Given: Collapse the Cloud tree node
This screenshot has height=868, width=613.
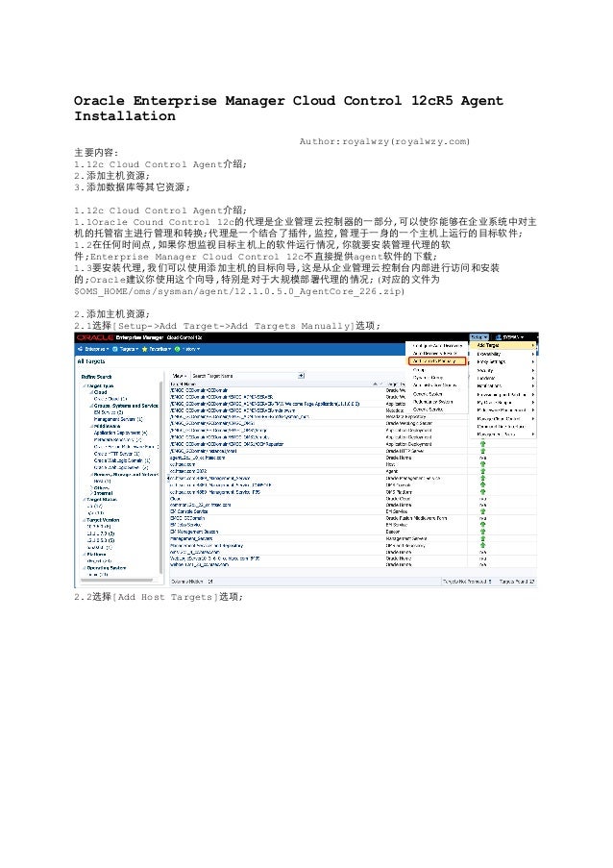Looking at the screenshot, I should click(91, 391).
